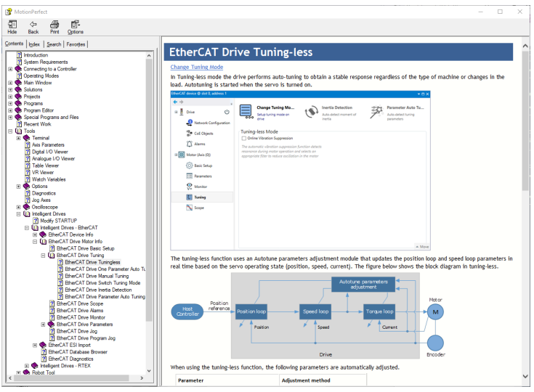Expand the Program Editor node

pos(10,110)
